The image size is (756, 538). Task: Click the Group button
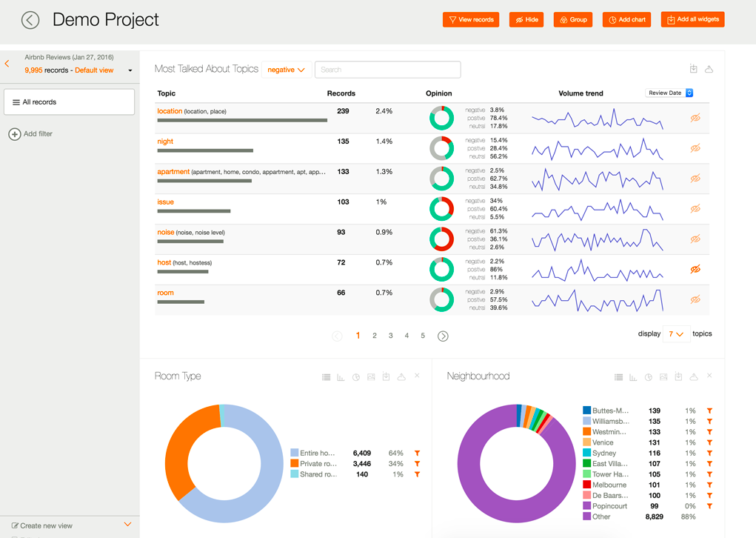coord(573,20)
